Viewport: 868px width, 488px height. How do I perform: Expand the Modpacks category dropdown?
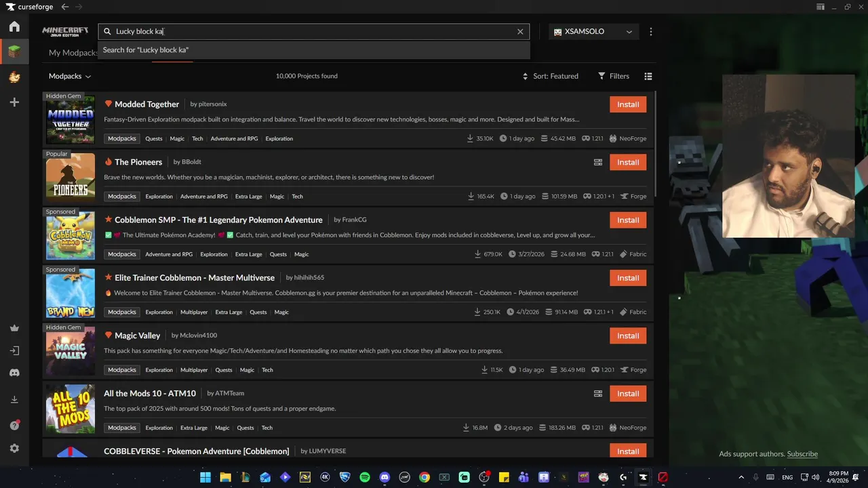(x=70, y=76)
